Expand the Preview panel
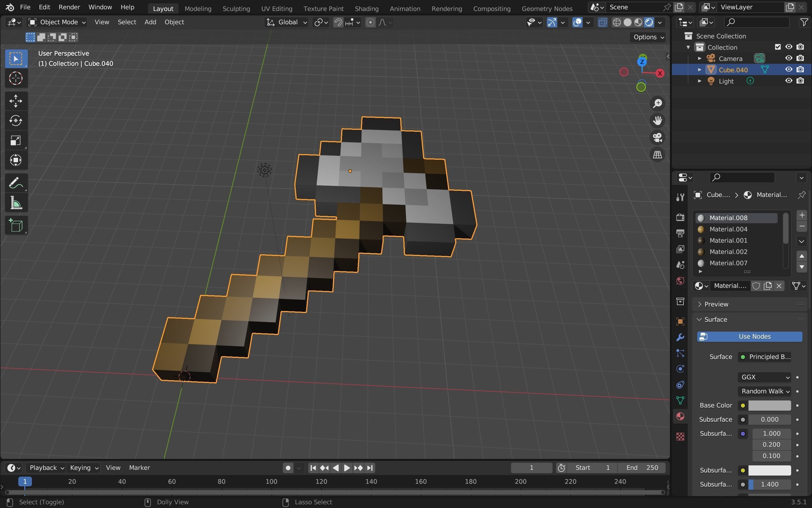Viewport: 812px width, 508px height. [x=716, y=304]
